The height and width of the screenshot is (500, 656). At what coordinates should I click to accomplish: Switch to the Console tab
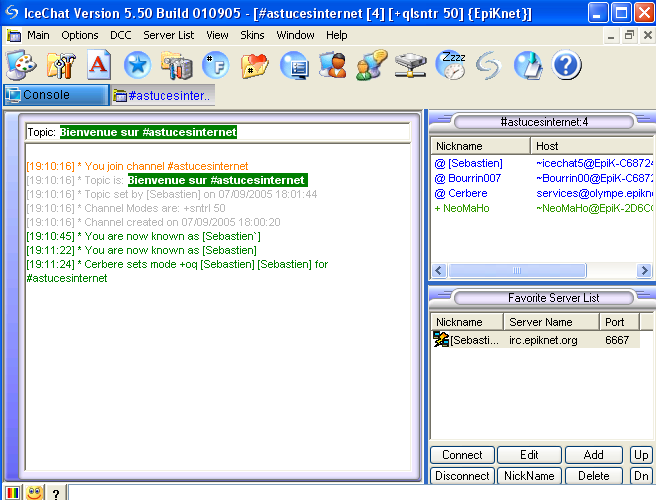click(x=56, y=95)
